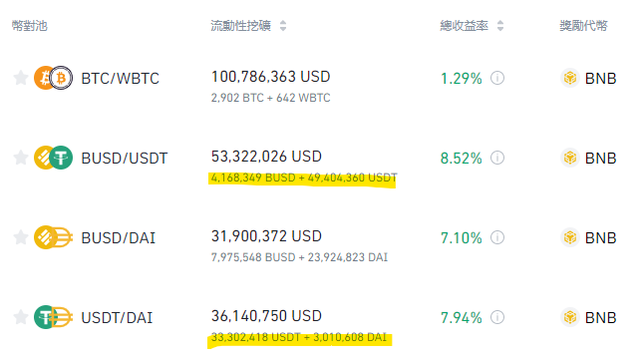Sort by 流動性挖礦 column arrows
644x359 pixels.
tap(283, 26)
